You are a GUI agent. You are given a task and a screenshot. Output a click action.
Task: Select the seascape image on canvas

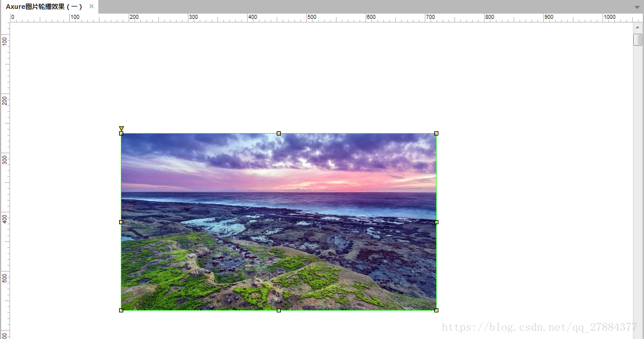pos(279,222)
